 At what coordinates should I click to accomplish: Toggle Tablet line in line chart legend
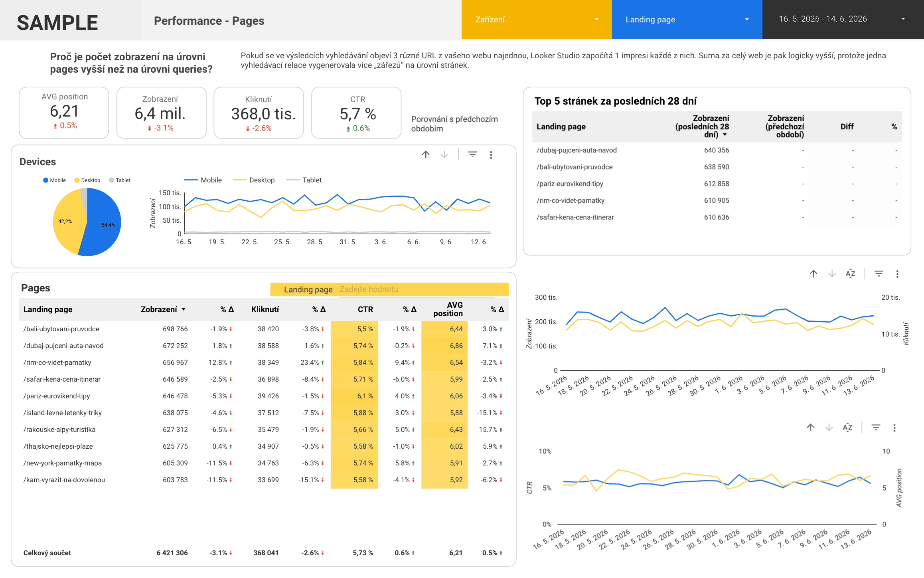[304, 180]
